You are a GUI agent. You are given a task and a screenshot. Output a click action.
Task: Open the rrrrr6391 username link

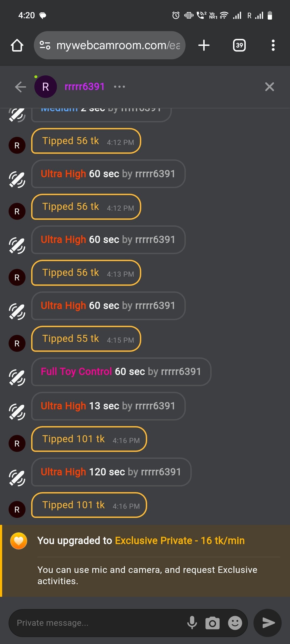pos(84,87)
